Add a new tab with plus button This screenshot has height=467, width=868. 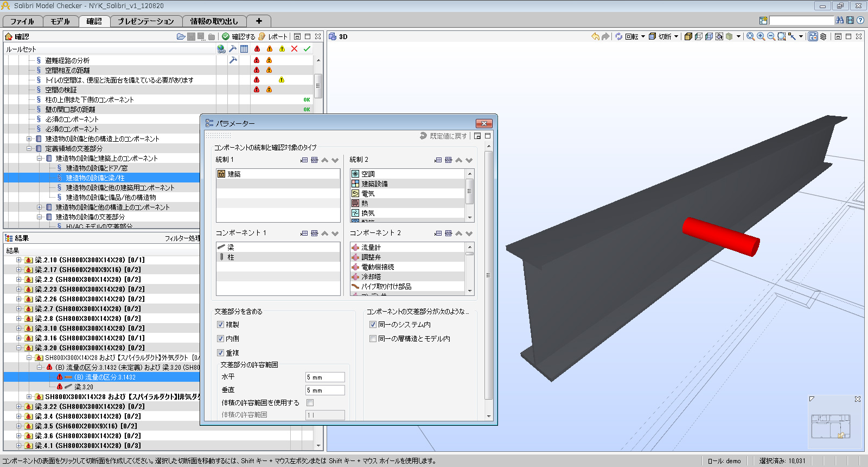coord(259,21)
